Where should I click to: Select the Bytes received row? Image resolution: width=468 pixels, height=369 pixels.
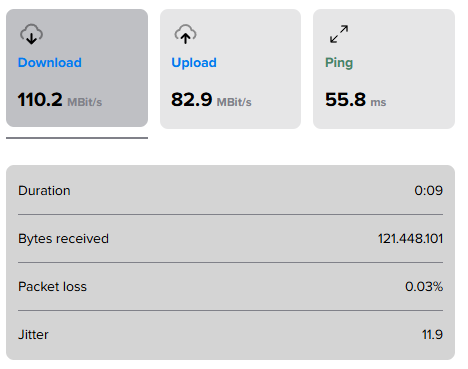pos(230,239)
